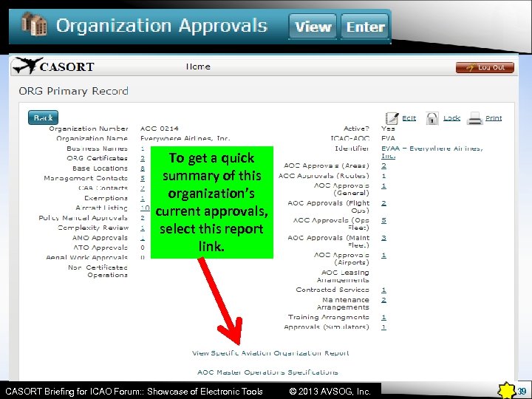
Task: Click the Aerial Work Approvals value
Action: (x=143, y=258)
